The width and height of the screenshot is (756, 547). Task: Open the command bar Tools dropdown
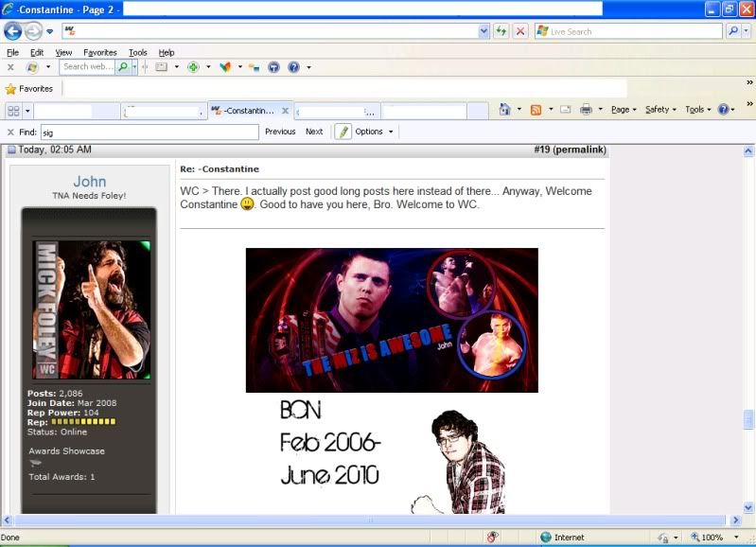click(698, 110)
